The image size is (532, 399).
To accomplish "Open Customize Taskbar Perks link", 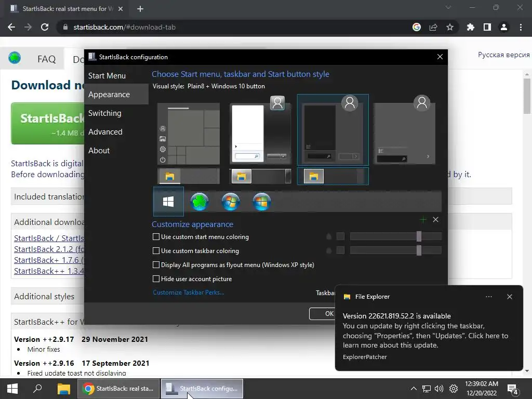I will [188, 292].
